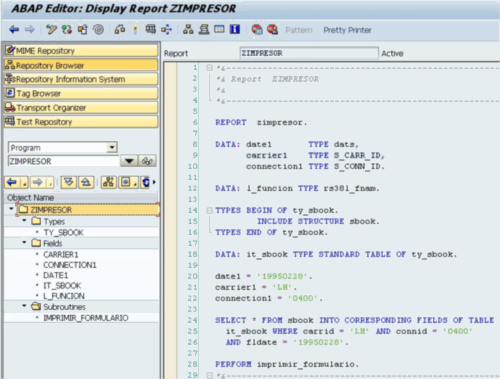The width and height of the screenshot is (500, 379).
Task: Select L_FUNCION field in the tree
Action: [x=64, y=296]
